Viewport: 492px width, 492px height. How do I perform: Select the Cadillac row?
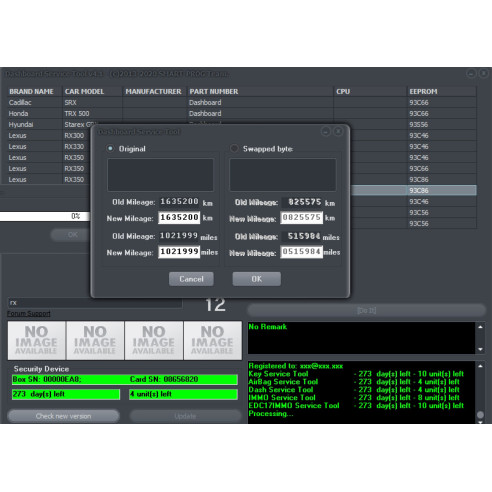coord(242,102)
